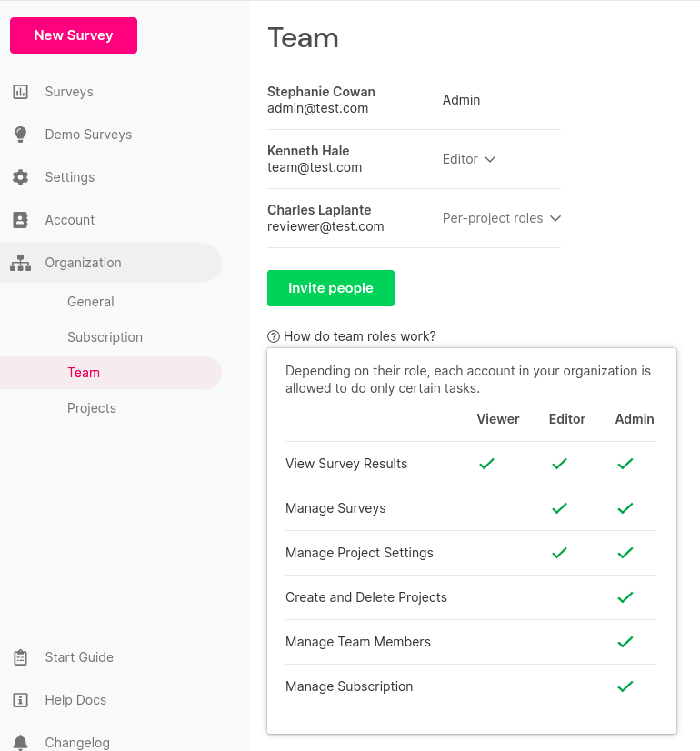The width and height of the screenshot is (700, 751).
Task: Click the admin@test.com email text
Action: click(x=318, y=108)
